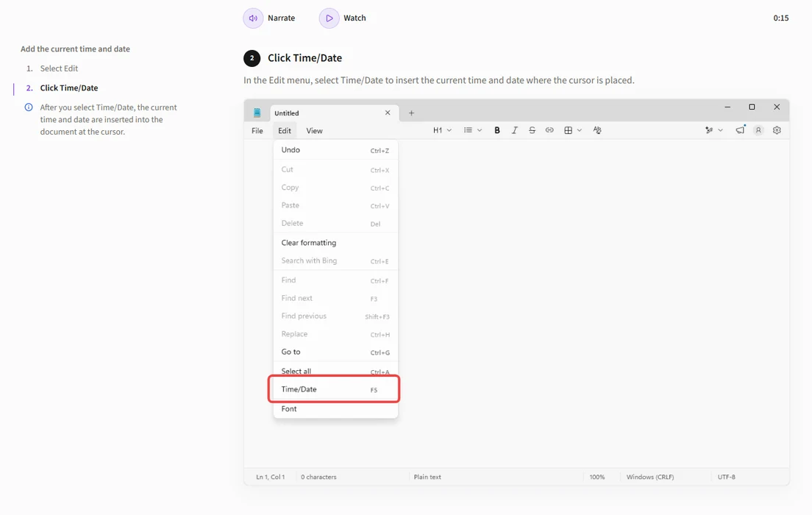Image resolution: width=812 pixels, height=515 pixels.
Task: Click the Edit menu
Action: (285, 131)
